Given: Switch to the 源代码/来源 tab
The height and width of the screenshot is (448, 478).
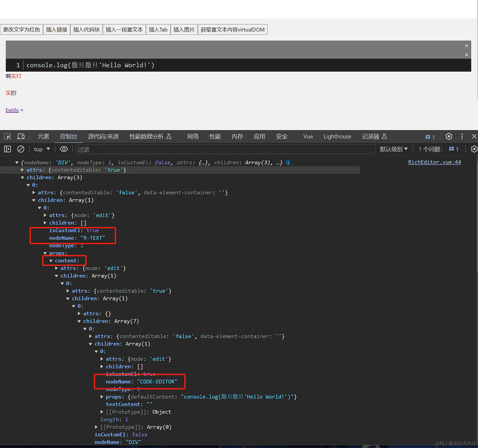Looking at the screenshot, I should point(103,136).
